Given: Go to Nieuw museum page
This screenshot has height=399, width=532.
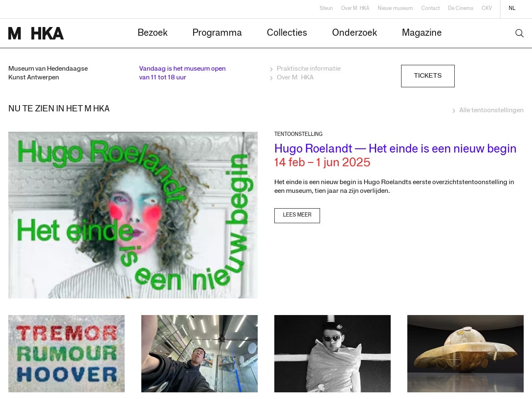Looking at the screenshot, I should [395, 8].
